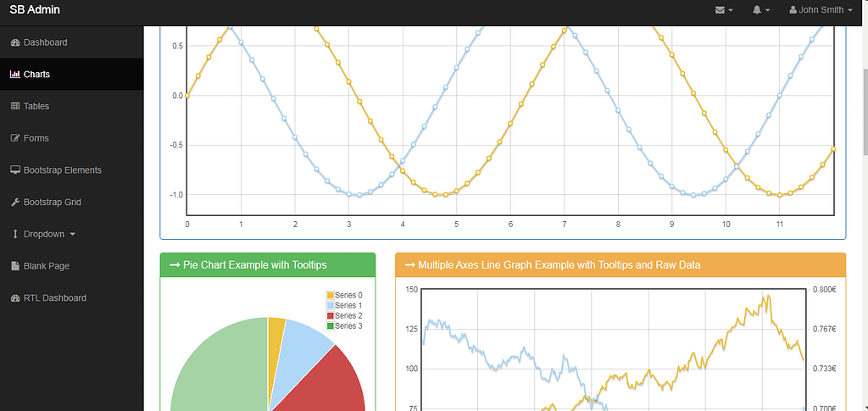The image size is (868, 411).
Task: Click the Series 0 yellow legend swatch
Action: pos(331,296)
